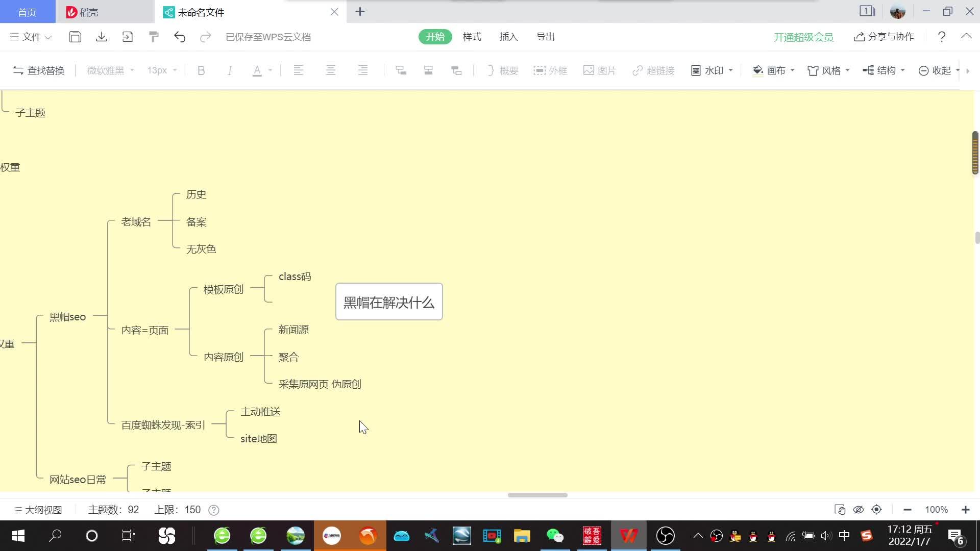Switch to the 首页 tab
Viewport: 980px width, 551px height.
pyautogui.click(x=28, y=12)
